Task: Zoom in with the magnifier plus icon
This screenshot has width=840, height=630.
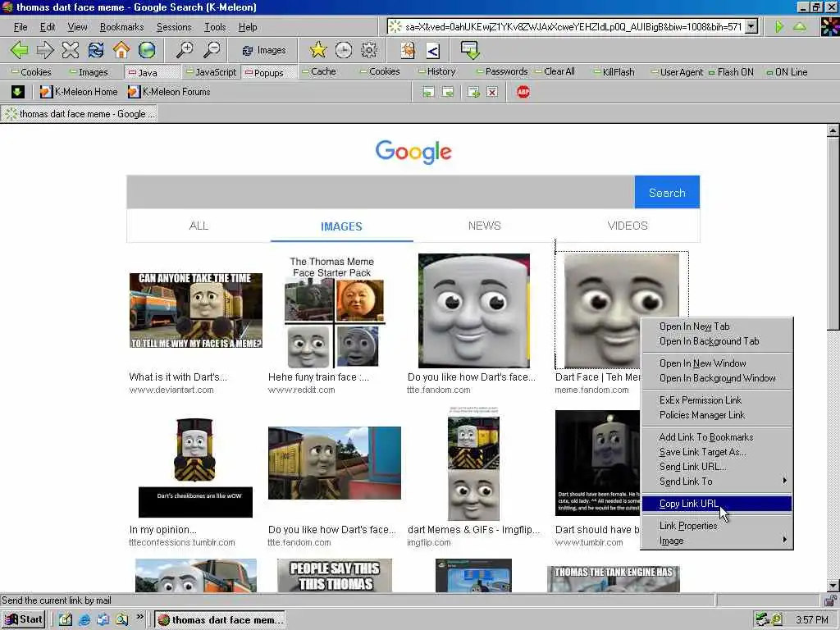Action: click(185, 50)
